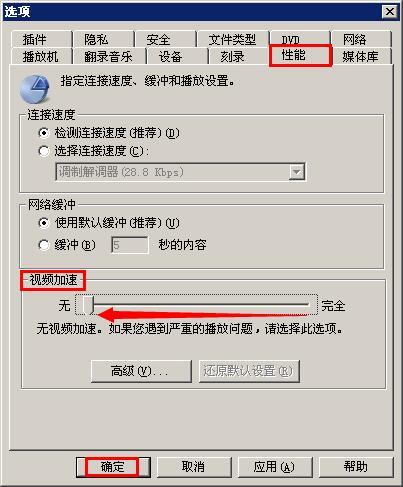Select 检测连接速度 (推荐) radio button
The image size is (403, 487).
(44, 133)
